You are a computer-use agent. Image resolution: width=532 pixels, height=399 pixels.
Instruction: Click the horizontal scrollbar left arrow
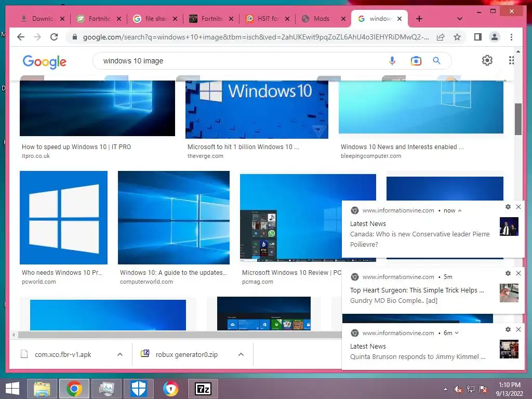tap(14, 335)
